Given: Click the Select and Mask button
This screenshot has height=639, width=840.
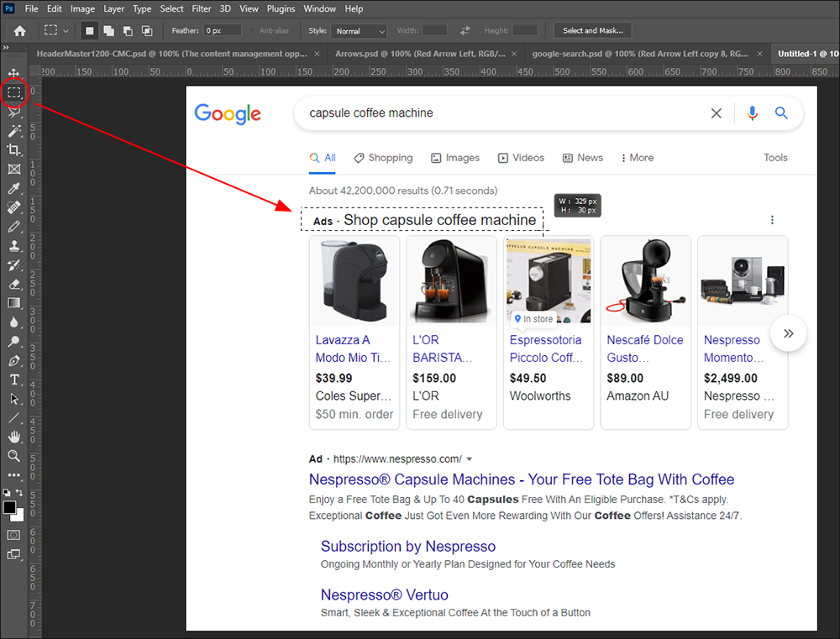Looking at the screenshot, I should pyautogui.click(x=592, y=31).
